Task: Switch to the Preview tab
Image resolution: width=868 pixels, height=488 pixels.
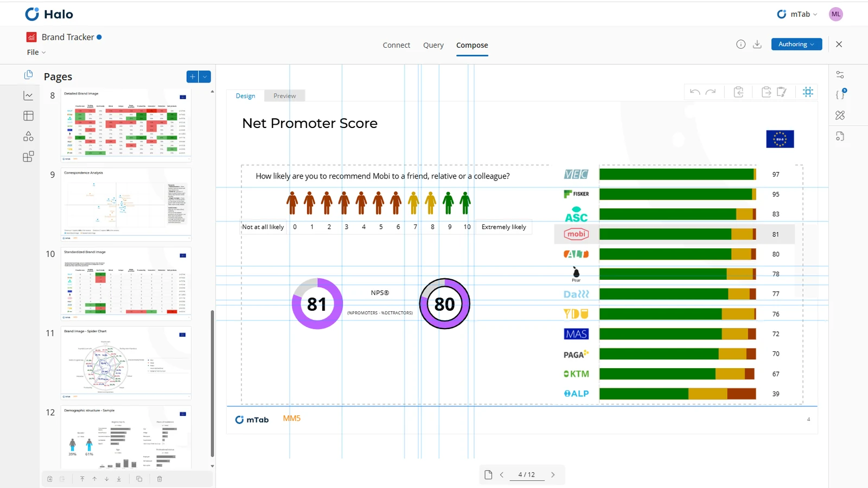Action: coord(285,96)
